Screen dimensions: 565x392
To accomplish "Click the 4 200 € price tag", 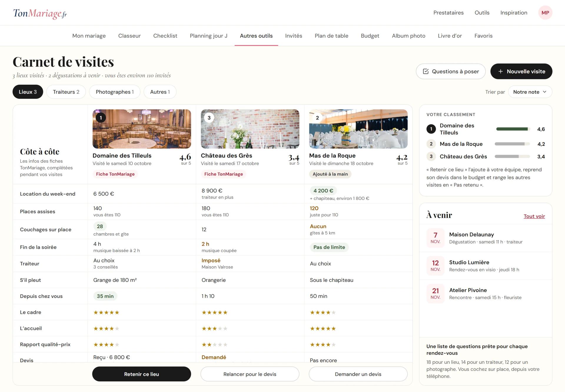I will pyautogui.click(x=323, y=191).
